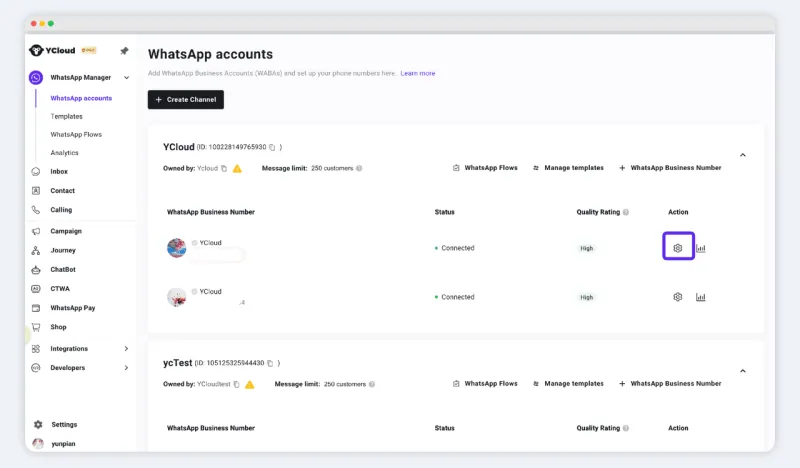Copy owner name next to Ycloud
The image size is (800, 468).
pyautogui.click(x=223, y=168)
